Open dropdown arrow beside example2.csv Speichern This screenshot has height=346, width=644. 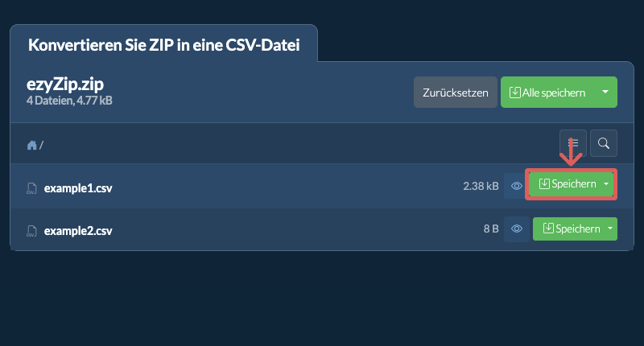click(610, 229)
